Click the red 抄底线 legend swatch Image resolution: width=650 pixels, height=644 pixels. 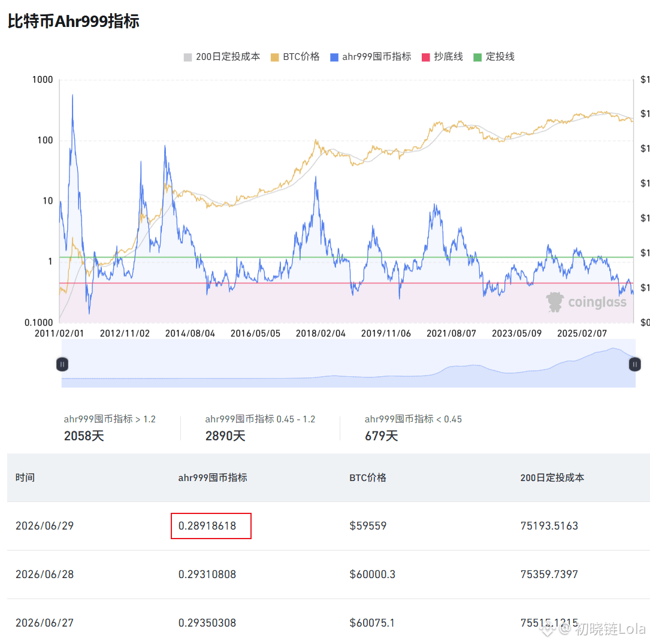(x=426, y=57)
